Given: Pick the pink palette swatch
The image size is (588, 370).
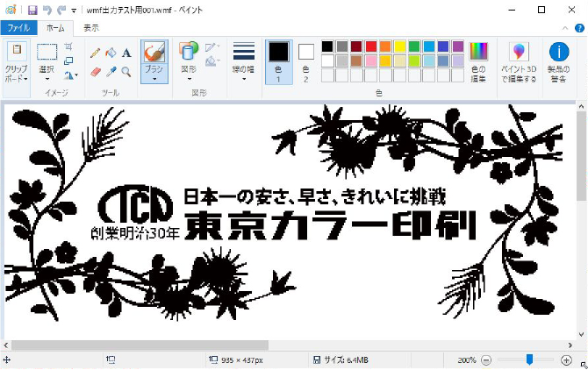Looking at the screenshot, I should point(371,60).
